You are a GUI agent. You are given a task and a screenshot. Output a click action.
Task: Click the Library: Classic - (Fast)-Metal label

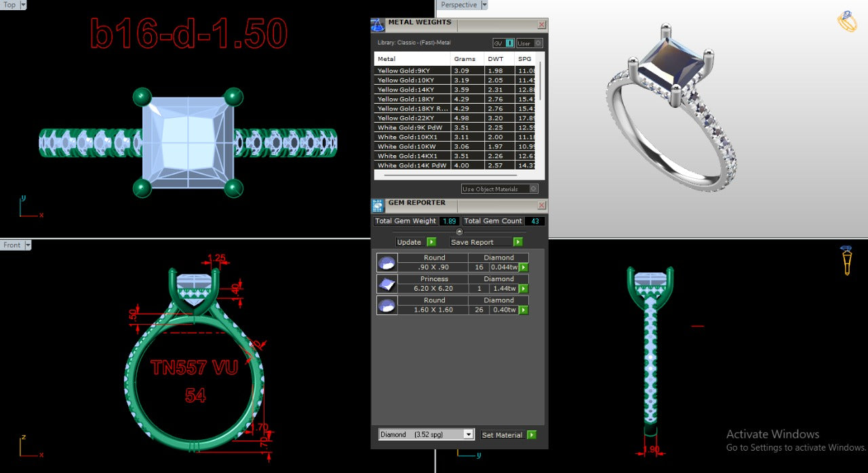tap(414, 43)
